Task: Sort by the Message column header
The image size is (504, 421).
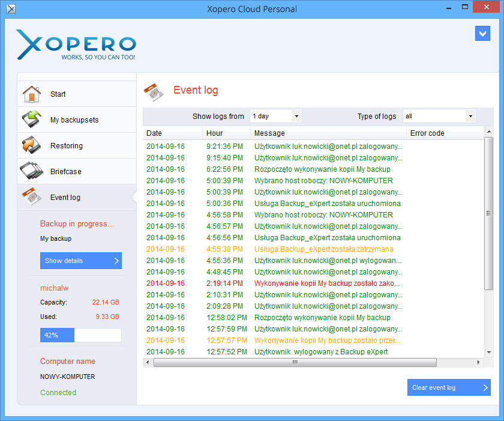Action: point(329,133)
